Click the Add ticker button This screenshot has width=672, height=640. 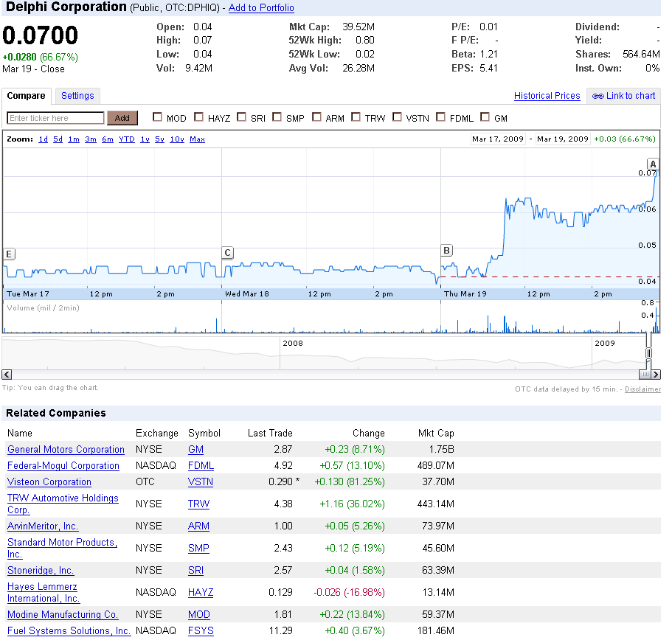(122, 118)
